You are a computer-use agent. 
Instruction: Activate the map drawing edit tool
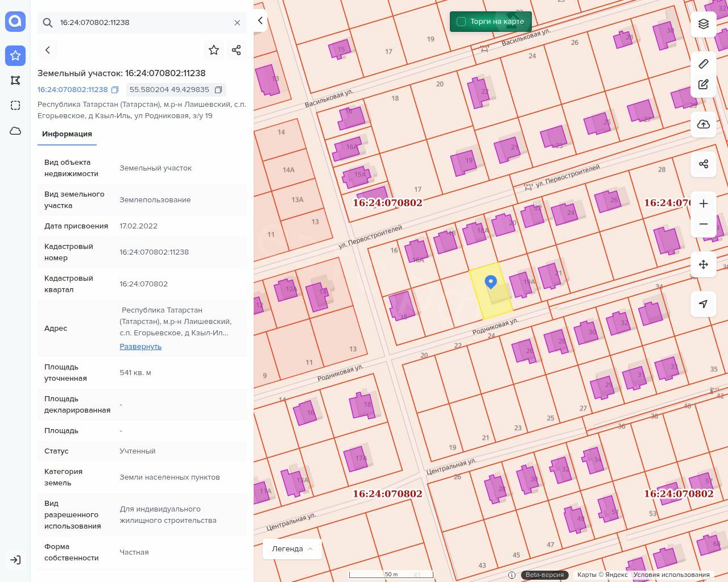click(x=704, y=85)
